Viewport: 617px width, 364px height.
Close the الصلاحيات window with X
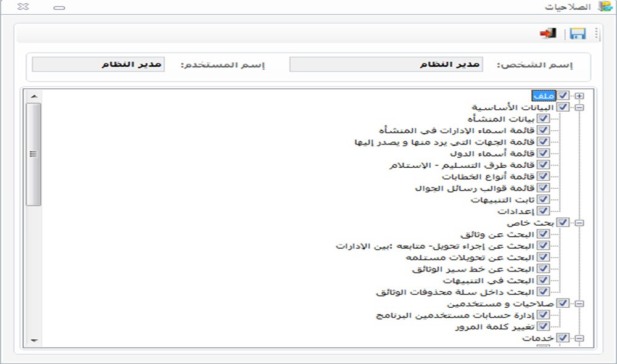[x=22, y=7]
